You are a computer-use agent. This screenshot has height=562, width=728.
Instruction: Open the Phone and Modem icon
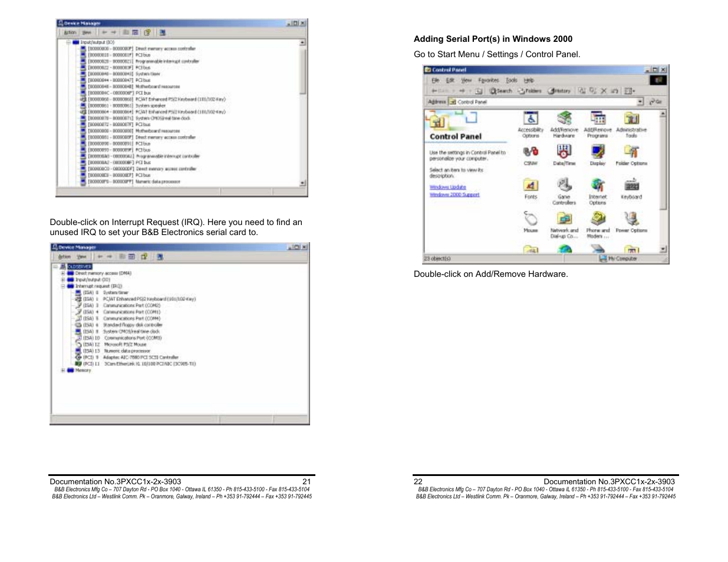[x=598, y=226]
